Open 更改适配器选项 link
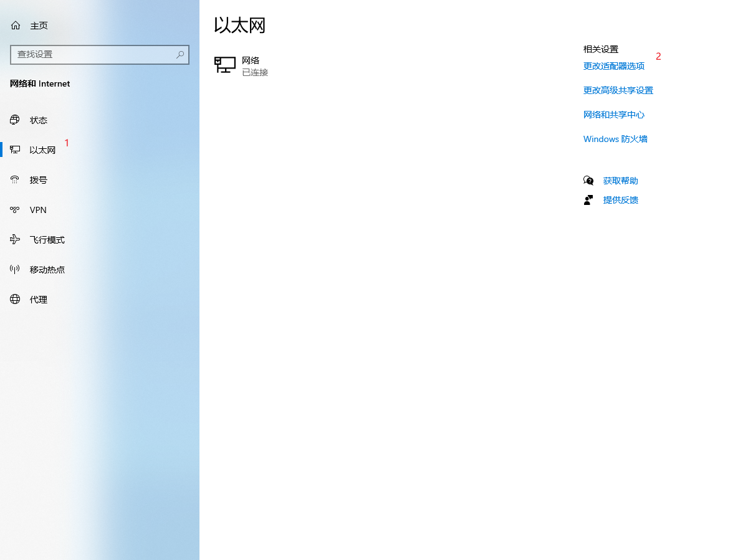 614,66
